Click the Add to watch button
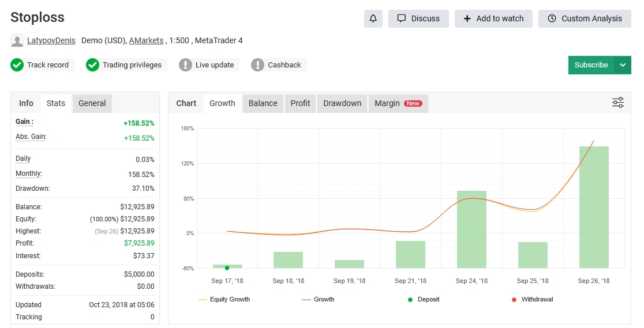 click(x=493, y=18)
